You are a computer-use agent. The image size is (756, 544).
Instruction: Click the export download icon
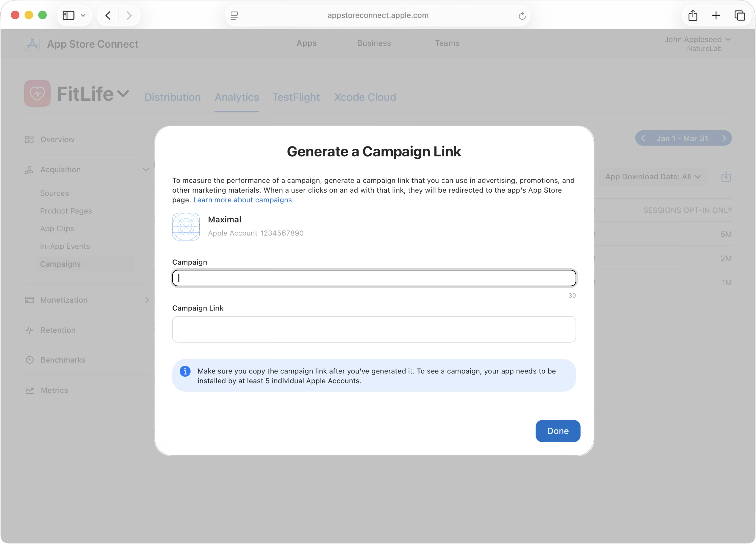pyautogui.click(x=726, y=177)
